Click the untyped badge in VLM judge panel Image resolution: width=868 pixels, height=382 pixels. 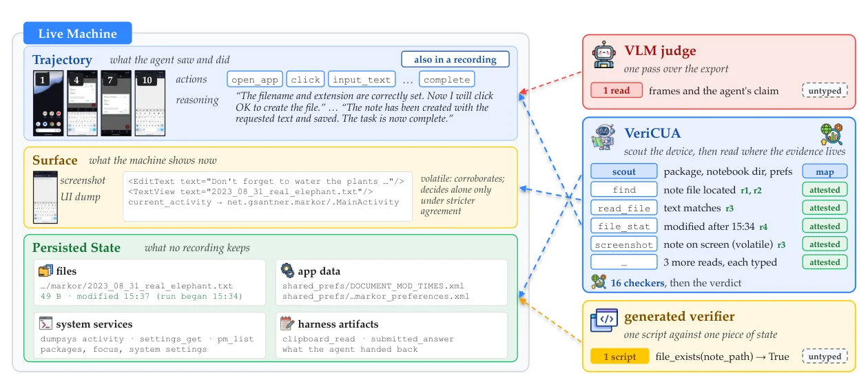point(825,90)
